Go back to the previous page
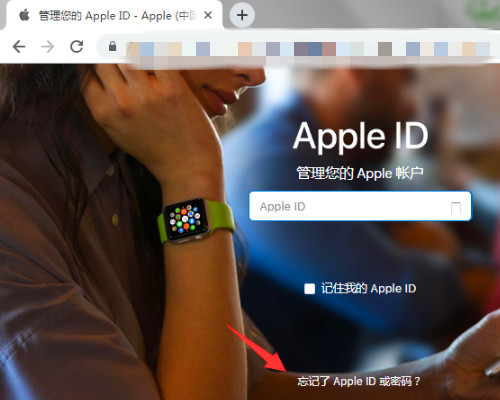This screenshot has height=400, width=500. click(x=19, y=47)
